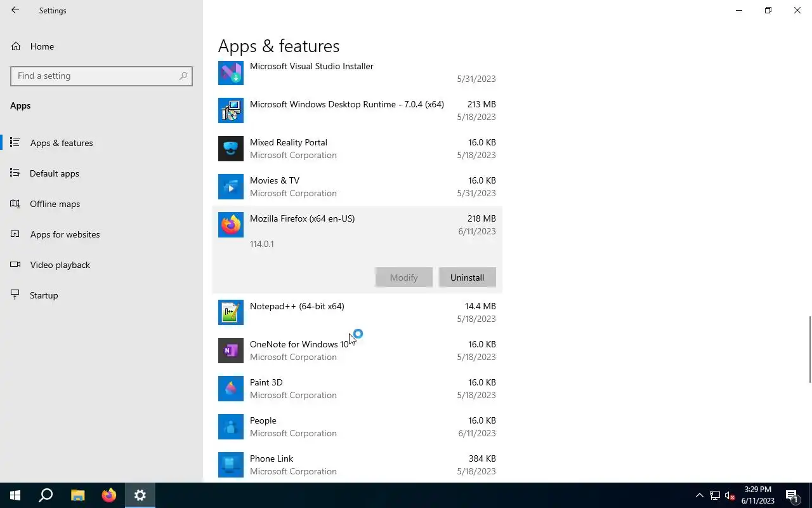
Task: Click the Apps & features page heading
Action: coord(279,46)
